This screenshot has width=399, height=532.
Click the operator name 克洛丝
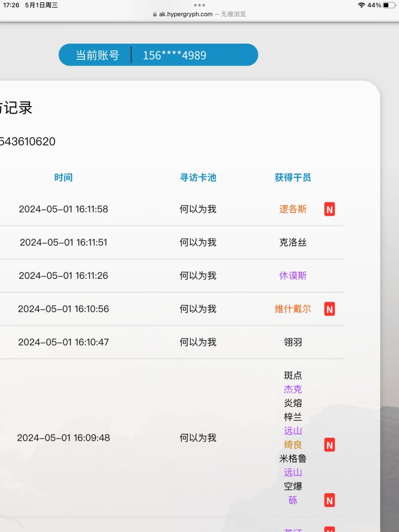tap(293, 242)
